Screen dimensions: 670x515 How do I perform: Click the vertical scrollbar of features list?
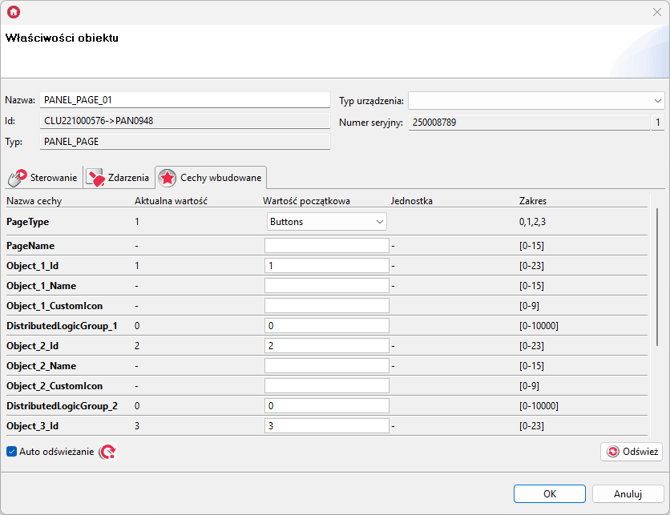point(657,280)
